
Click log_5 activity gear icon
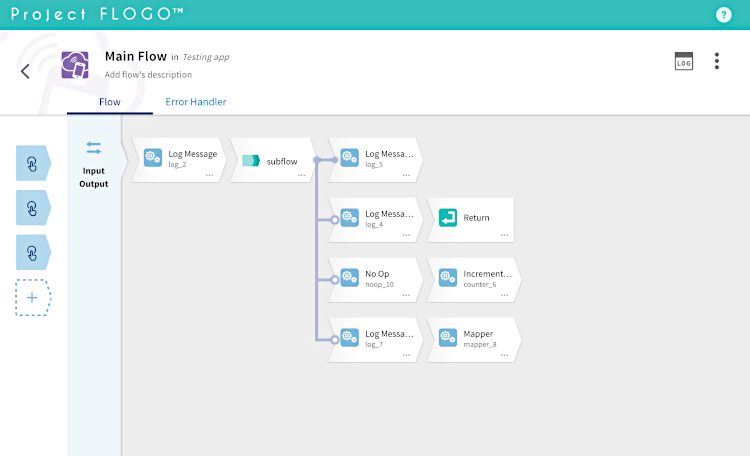[x=350, y=157]
